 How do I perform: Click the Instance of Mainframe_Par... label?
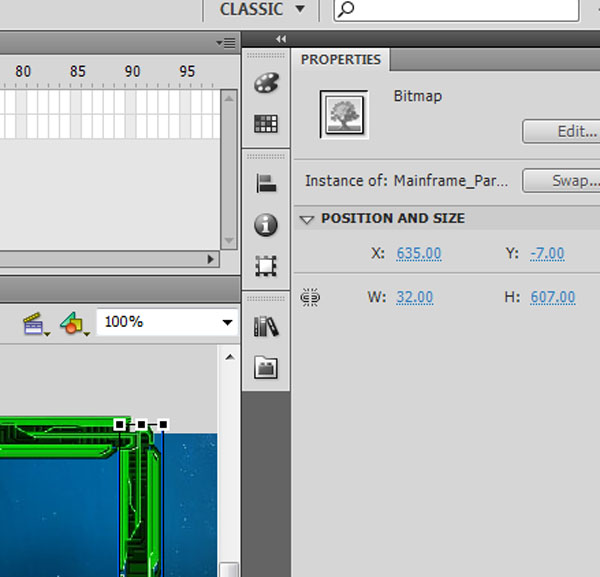pos(406,181)
